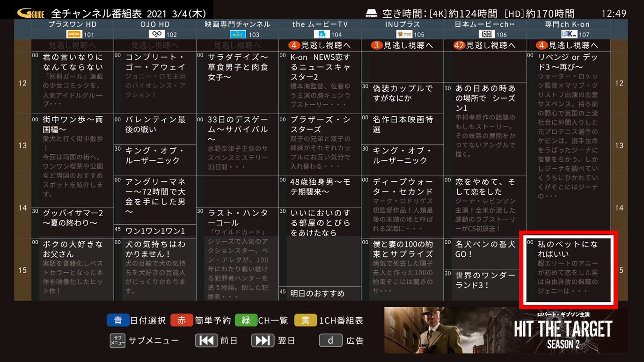Select highlighted program 私のペットになればいい
The width and height of the screenshot is (644, 362).
coord(569,270)
